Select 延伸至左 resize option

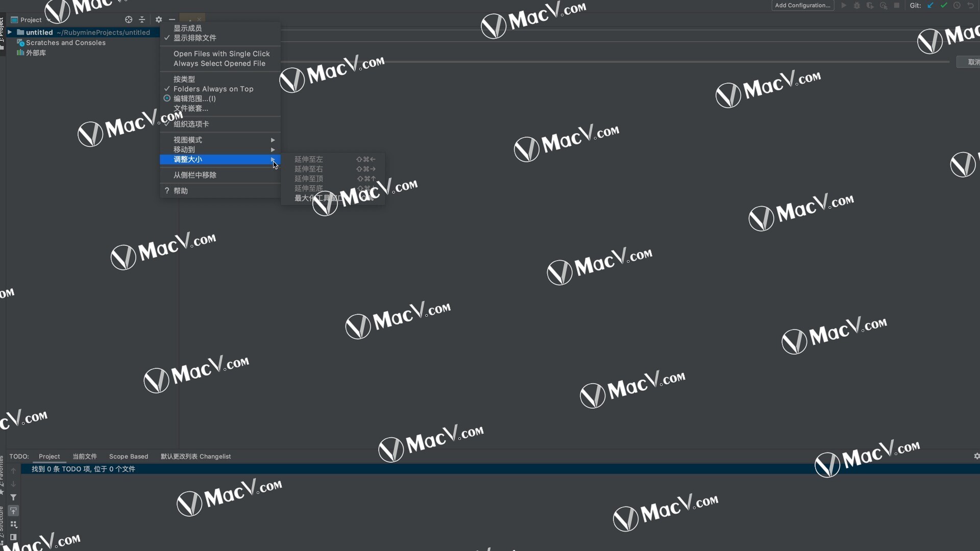pyautogui.click(x=309, y=159)
